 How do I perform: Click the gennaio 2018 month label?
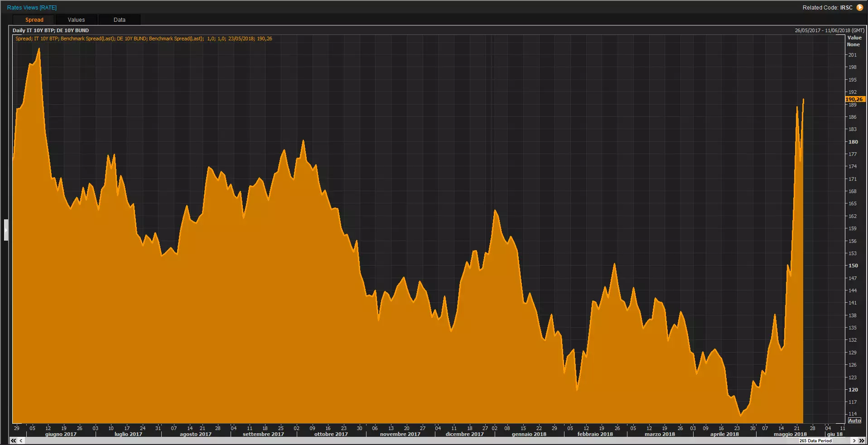coord(529,434)
